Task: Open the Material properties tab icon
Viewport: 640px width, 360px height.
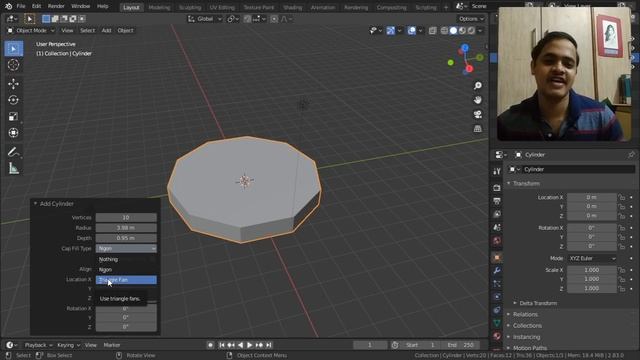Action: (x=497, y=336)
